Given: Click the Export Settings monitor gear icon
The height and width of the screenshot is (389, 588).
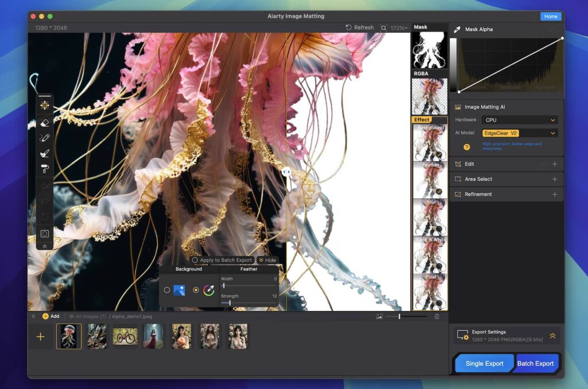Looking at the screenshot, I should point(462,335).
